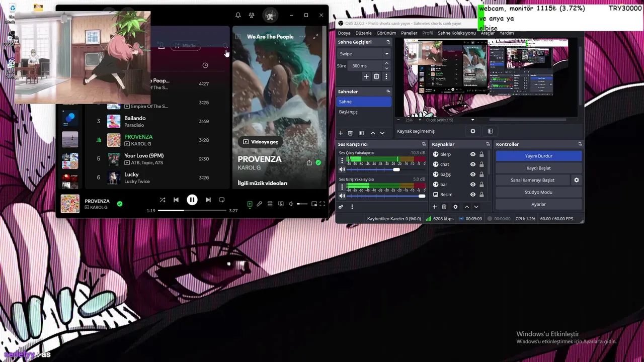Skip to previous track in Spotify
The image size is (644, 362).
click(176, 200)
